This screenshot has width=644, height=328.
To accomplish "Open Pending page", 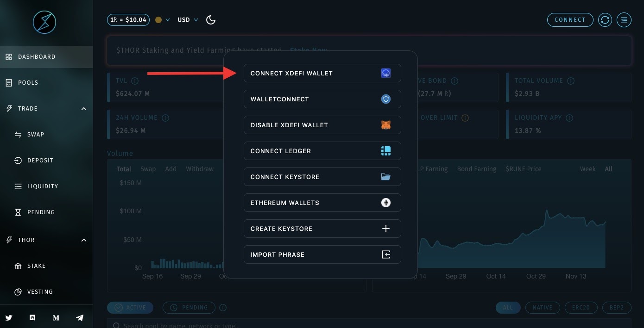I will (46, 212).
